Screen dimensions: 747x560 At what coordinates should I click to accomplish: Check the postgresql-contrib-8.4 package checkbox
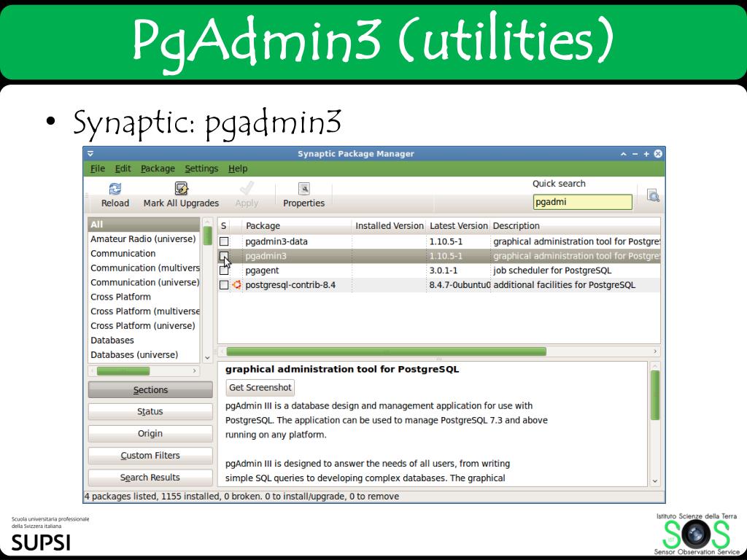(224, 285)
